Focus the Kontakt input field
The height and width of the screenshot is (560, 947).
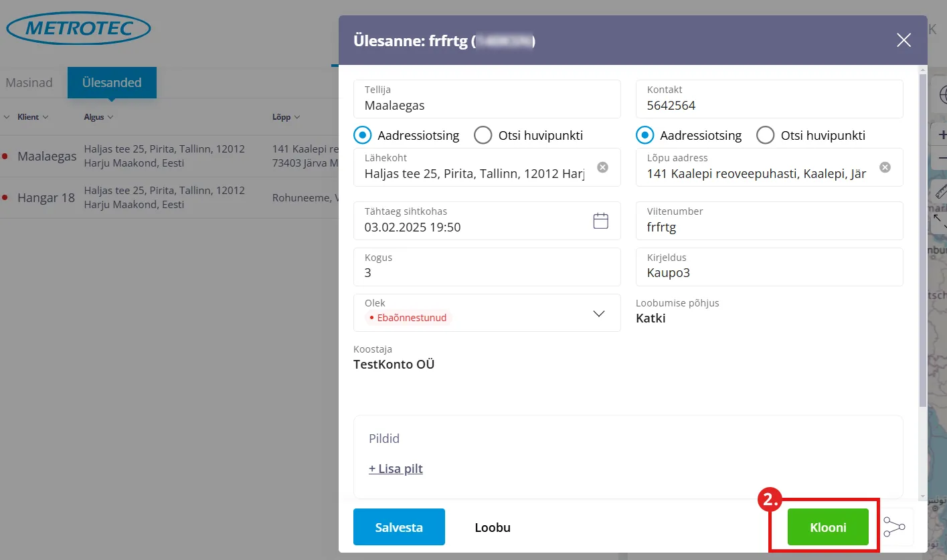coord(770,99)
